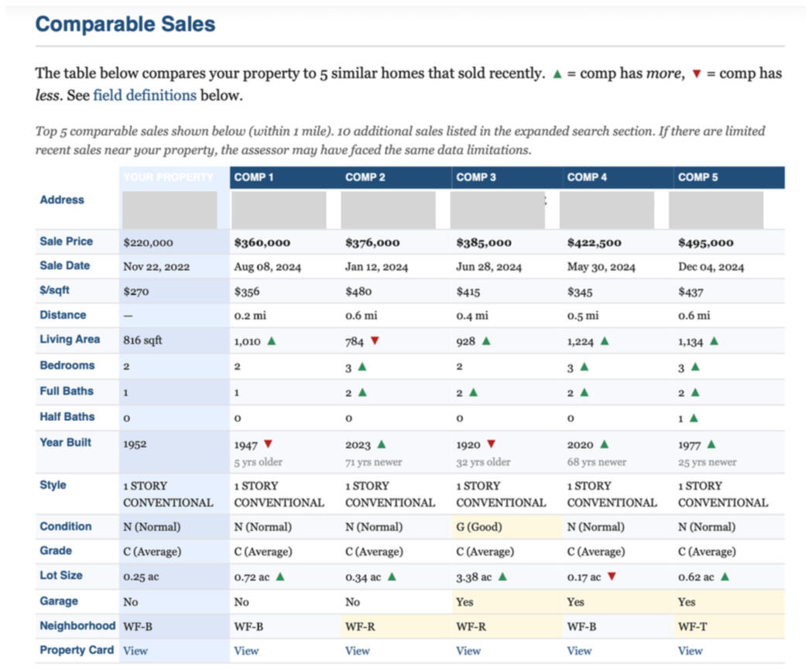Click the field definitions link
The width and height of the screenshot is (812, 671).
tap(145, 96)
